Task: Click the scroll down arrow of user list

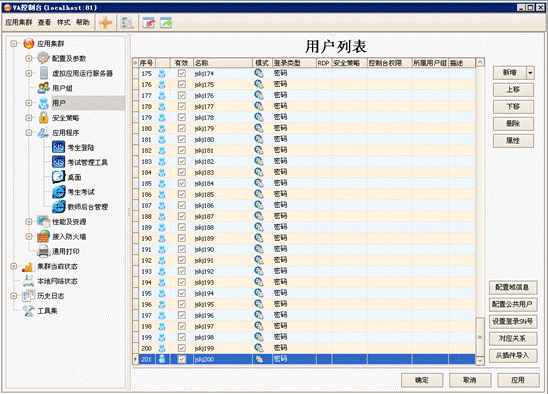Action: click(480, 360)
